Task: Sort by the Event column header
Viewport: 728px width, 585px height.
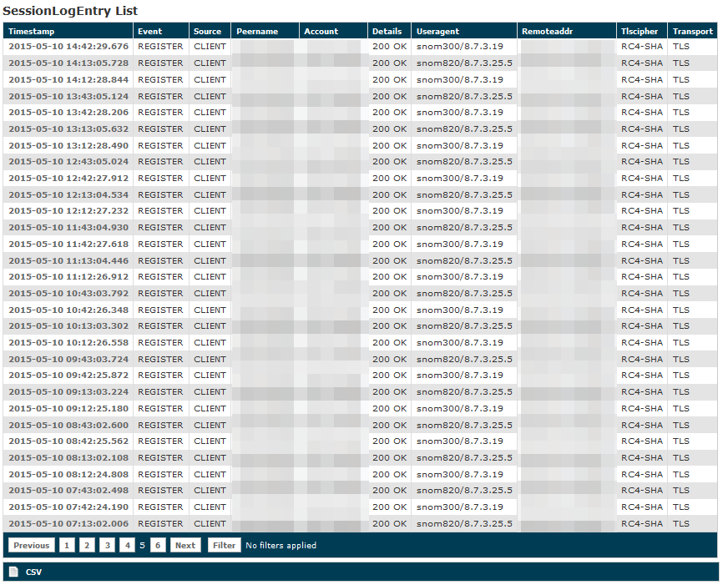Action: tap(150, 32)
